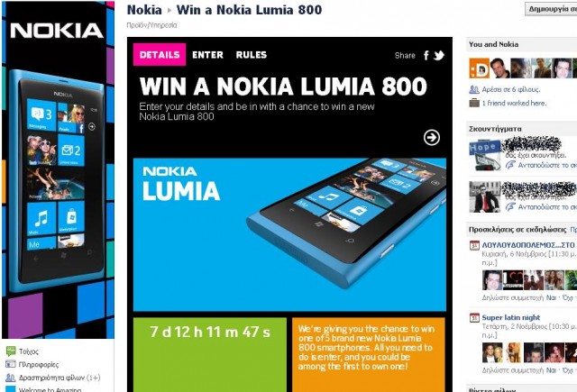Click calendar icon beside Super latin night
Viewport: 577px width, 392px height.
(x=474, y=317)
